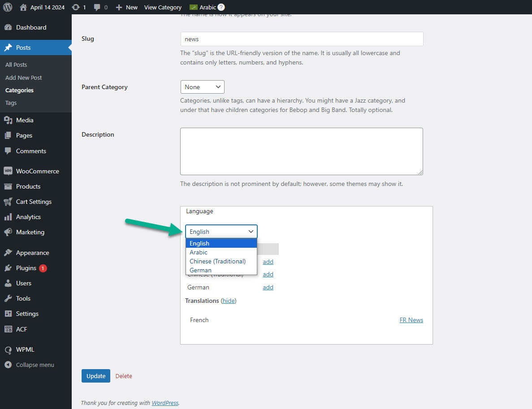This screenshot has height=409, width=532.
Task: Open the FR News translation link
Action: [411, 320]
